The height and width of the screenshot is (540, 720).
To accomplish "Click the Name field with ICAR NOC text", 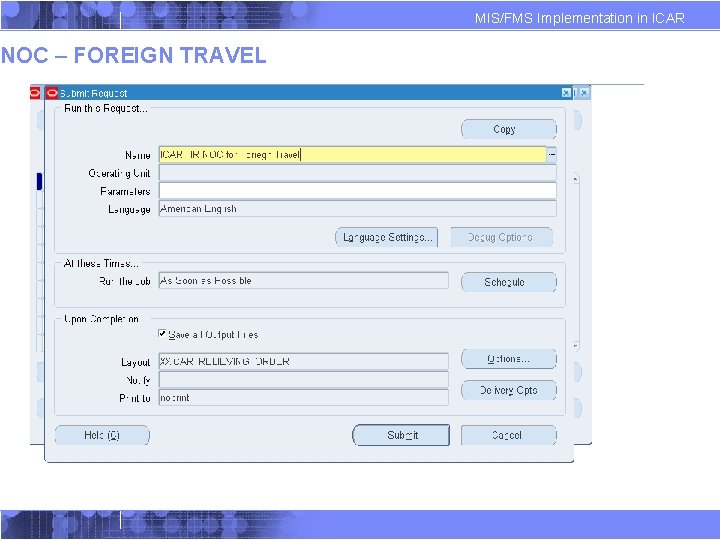I will click(352, 154).
